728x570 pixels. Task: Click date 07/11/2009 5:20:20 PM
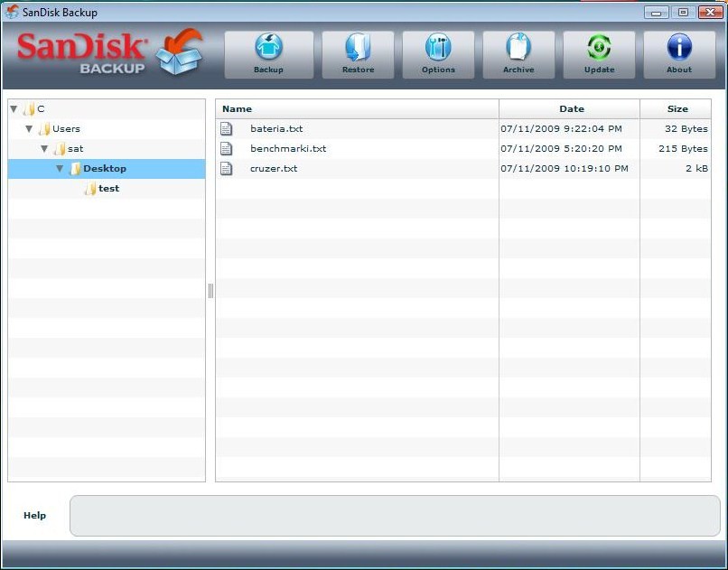(x=561, y=148)
